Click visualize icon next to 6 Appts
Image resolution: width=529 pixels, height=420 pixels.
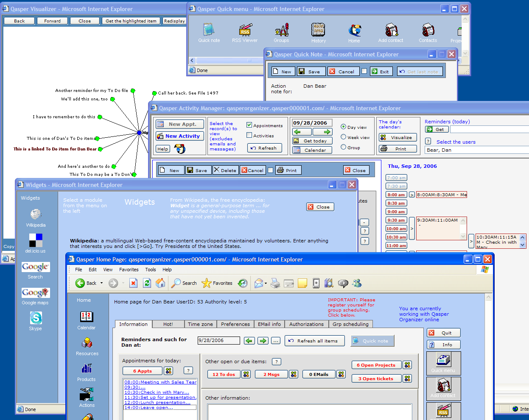tap(168, 371)
